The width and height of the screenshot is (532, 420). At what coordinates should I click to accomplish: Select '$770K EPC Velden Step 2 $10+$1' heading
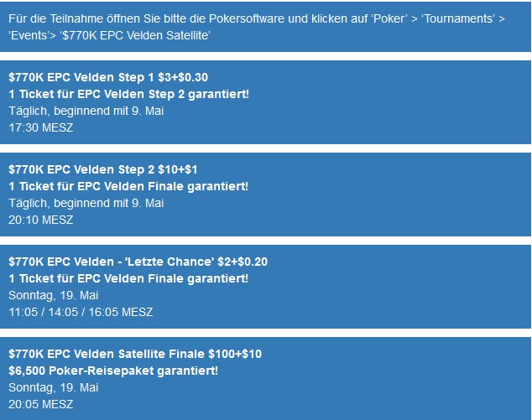103,169
